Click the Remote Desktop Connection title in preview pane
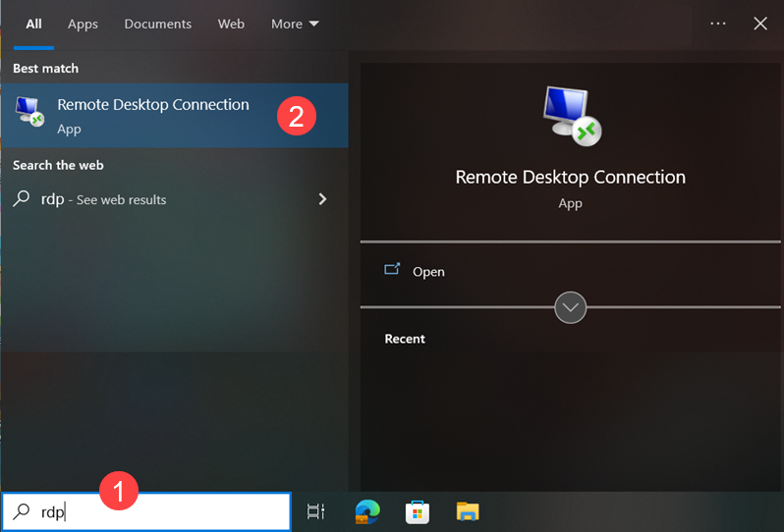The image size is (784, 532). coord(571,178)
